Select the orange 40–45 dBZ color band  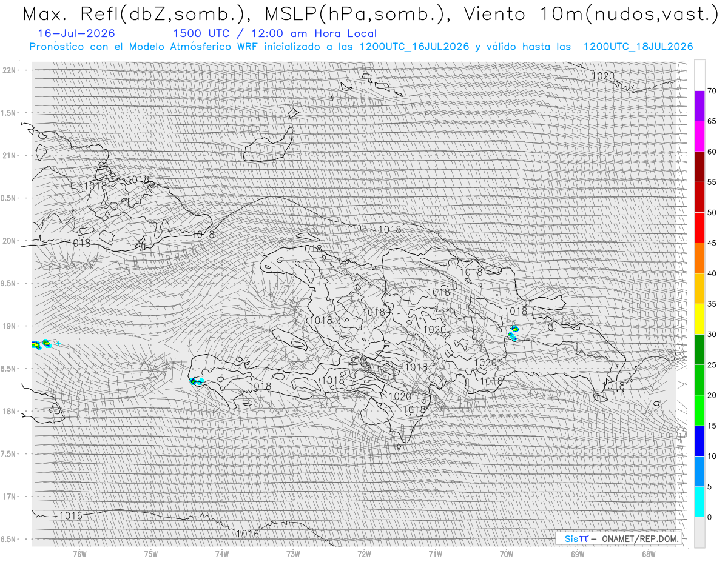tap(699, 258)
